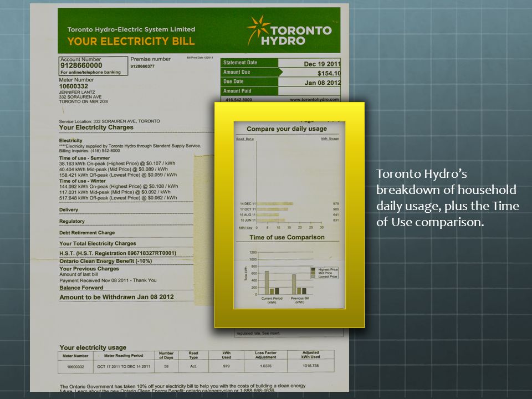Click the Toronto Hydro star logo

click(x=259, y=29)
